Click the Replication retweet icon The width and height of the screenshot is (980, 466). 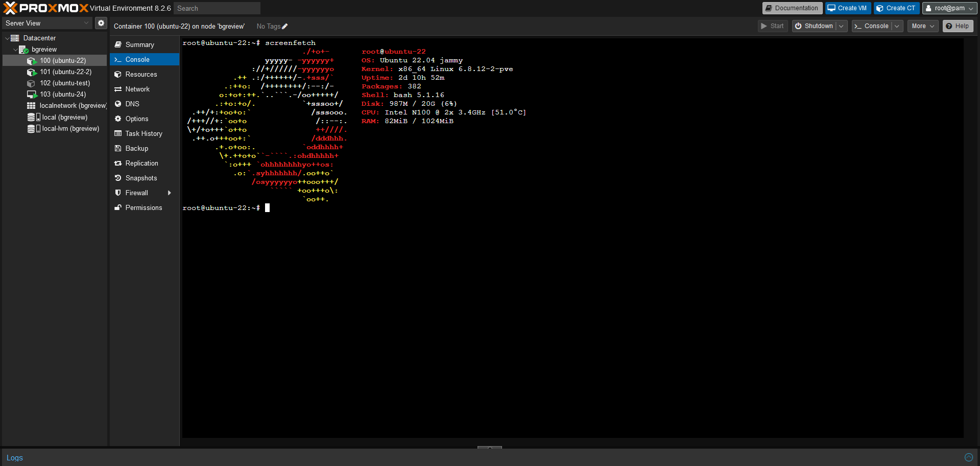click(118, 163)
